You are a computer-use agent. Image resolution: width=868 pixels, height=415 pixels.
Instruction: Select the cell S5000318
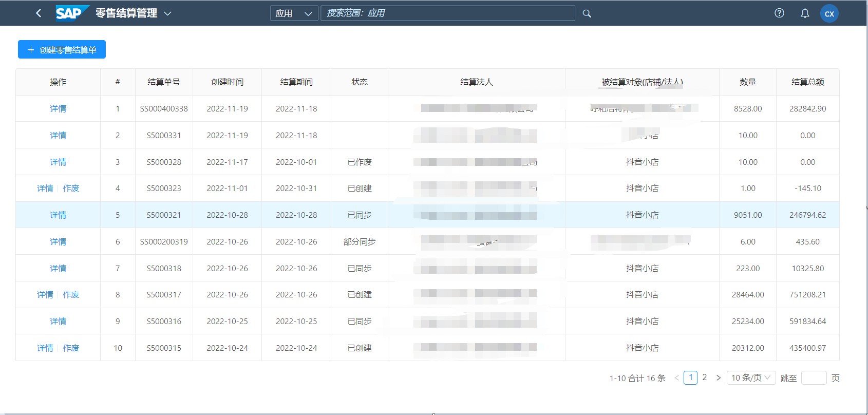[x=164, y=269]
